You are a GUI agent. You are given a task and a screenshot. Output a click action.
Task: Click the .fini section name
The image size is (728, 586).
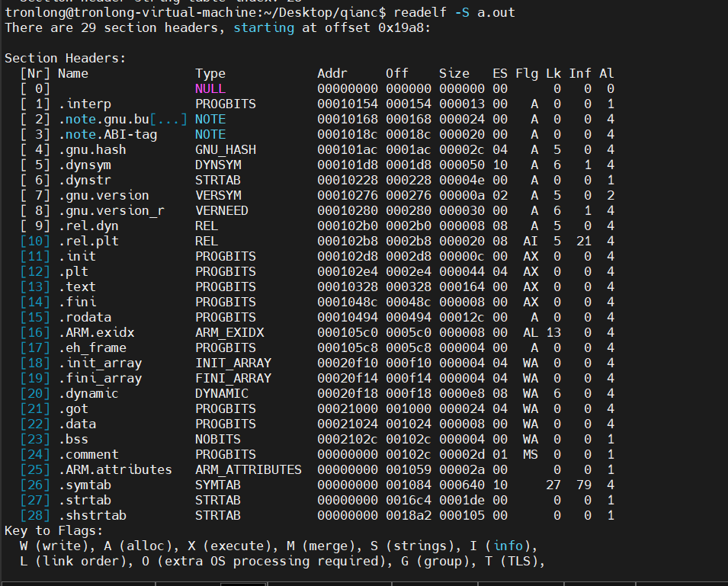[77, 302]
